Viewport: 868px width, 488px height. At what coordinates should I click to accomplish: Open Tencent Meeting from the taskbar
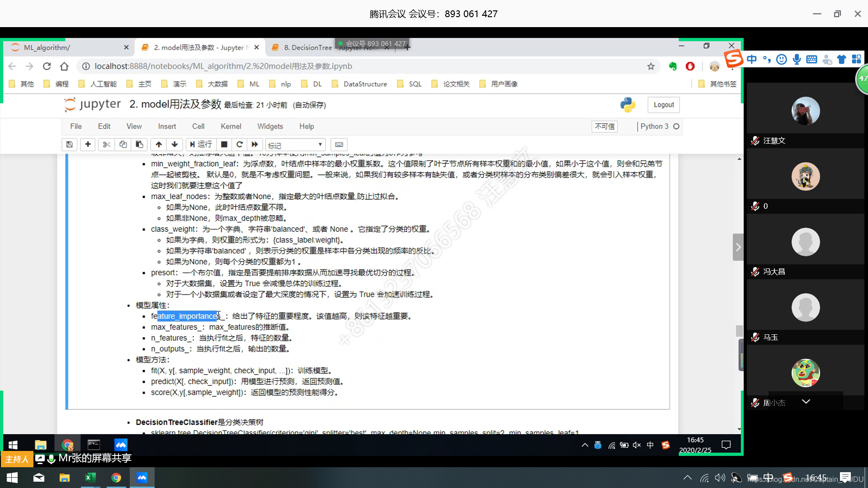point(142,478)
